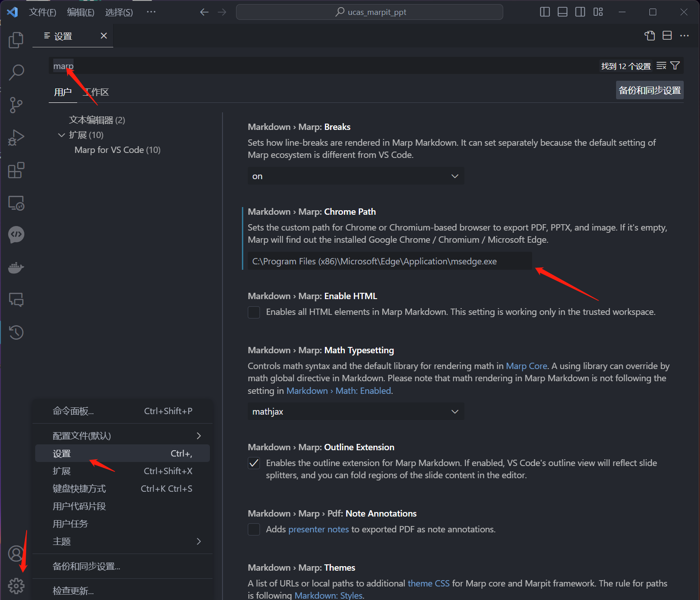Click Open Settings JSON icon
This screenshot has width=700, height=600.
[x=649, y=36]
